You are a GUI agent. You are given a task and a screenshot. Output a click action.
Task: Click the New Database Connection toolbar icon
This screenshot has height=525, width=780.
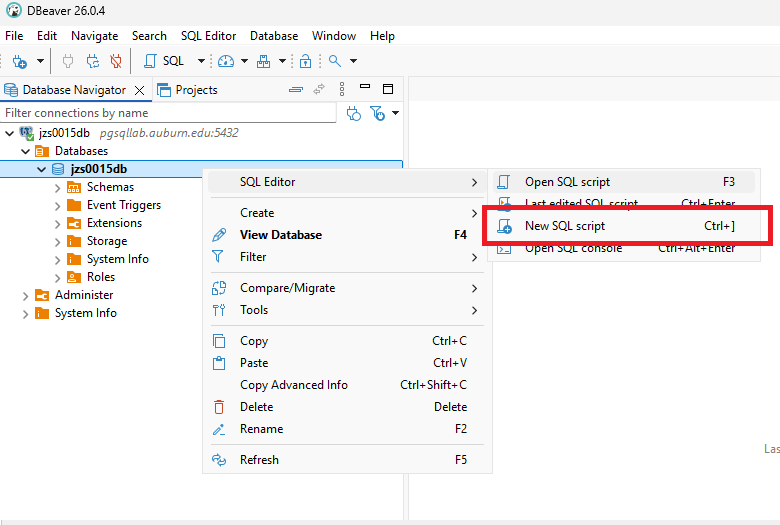pos(19,61)
